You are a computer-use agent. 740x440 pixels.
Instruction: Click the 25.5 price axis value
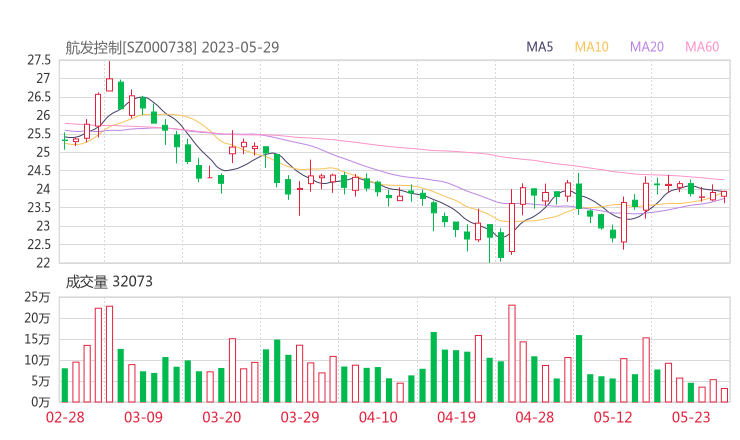(39, 134)
